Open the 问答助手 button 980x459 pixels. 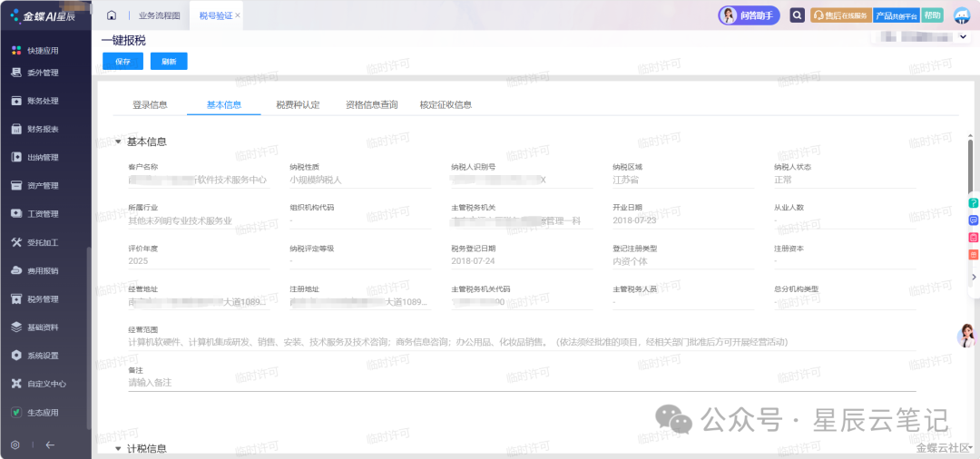[749, 15]
